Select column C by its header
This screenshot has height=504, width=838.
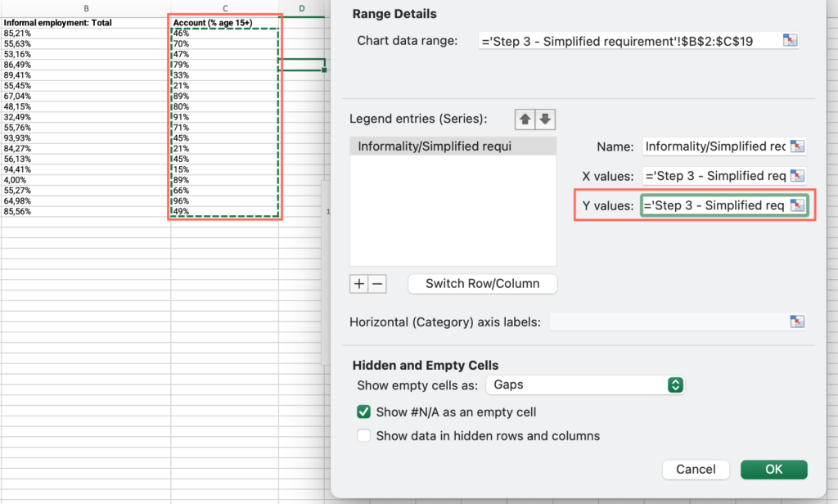point(225,8)
